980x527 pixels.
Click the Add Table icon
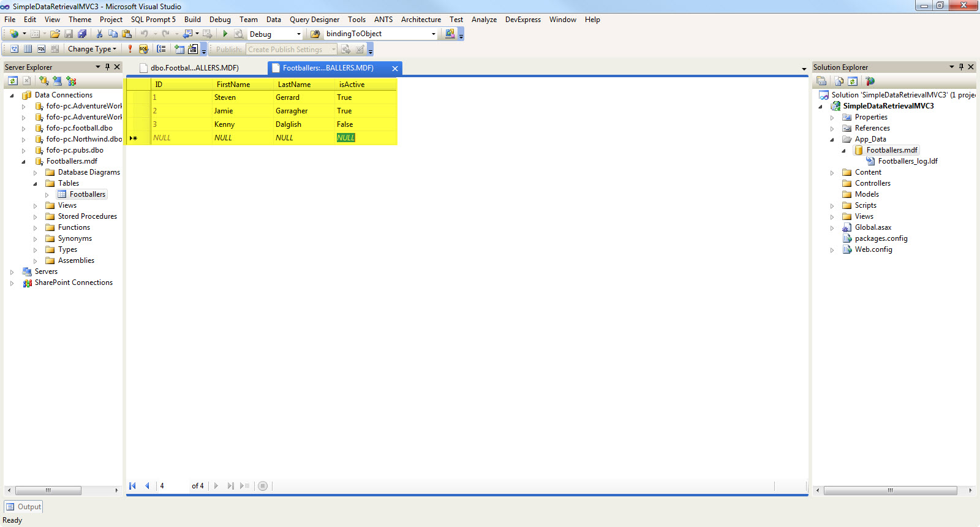179,49
